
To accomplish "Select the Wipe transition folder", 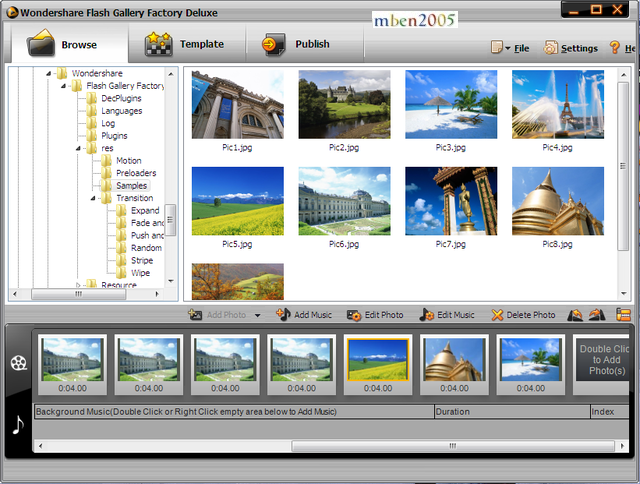I will (140, 273).
